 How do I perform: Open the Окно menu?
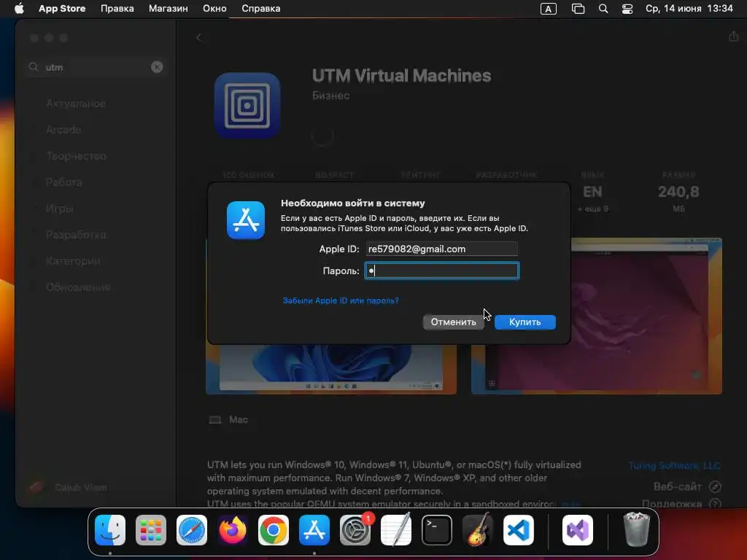tap(214, 9)
